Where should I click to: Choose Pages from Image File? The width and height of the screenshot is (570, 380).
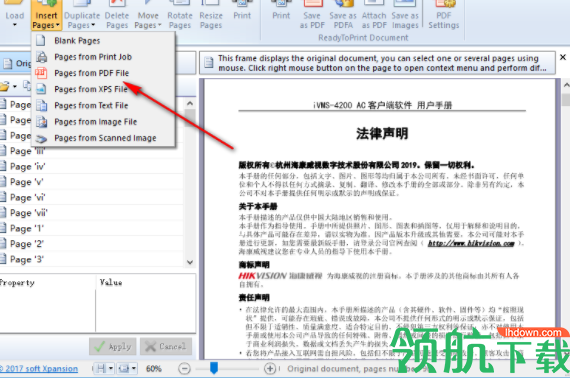click(103, 122)
